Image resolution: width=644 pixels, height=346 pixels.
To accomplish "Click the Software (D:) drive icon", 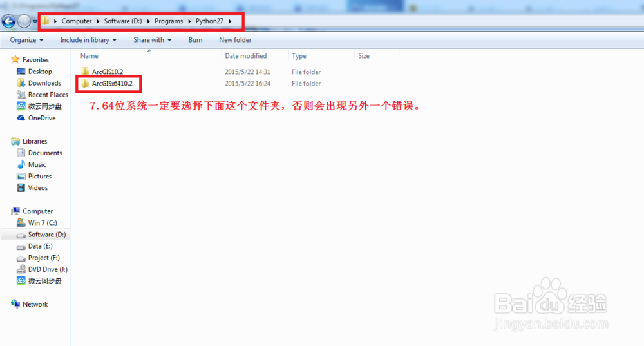I will pos(21,235).
